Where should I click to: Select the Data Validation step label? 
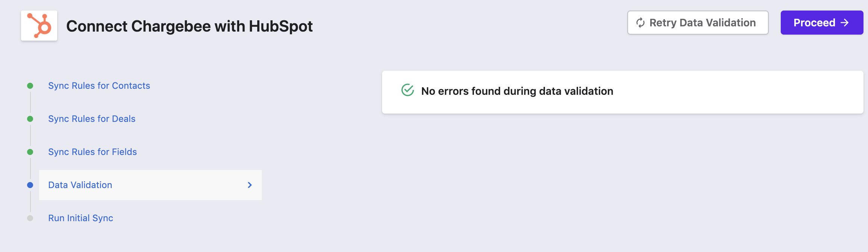click(x=80, y=185)
